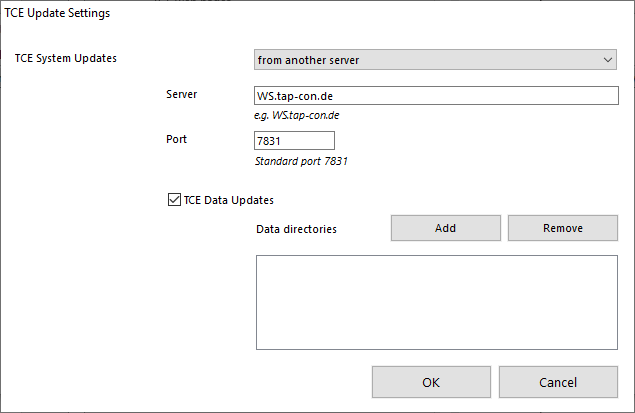Focus the Port number field showing 7831

293,141
